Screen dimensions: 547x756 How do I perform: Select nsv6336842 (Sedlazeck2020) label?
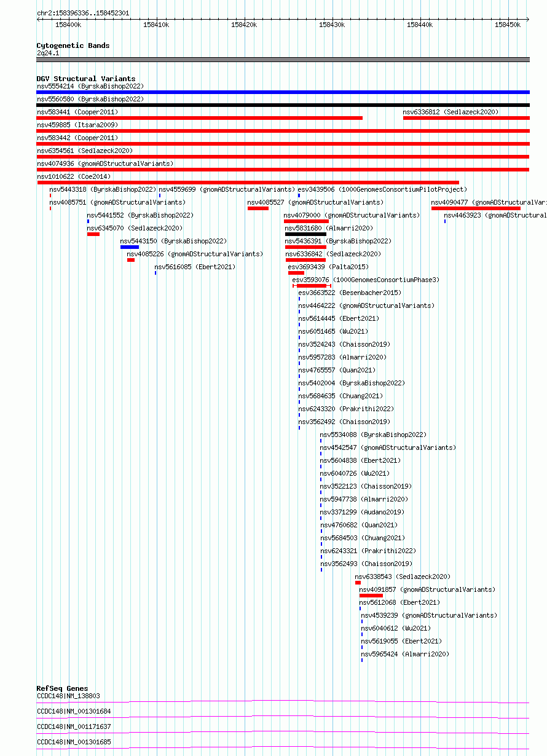(333, 254)
